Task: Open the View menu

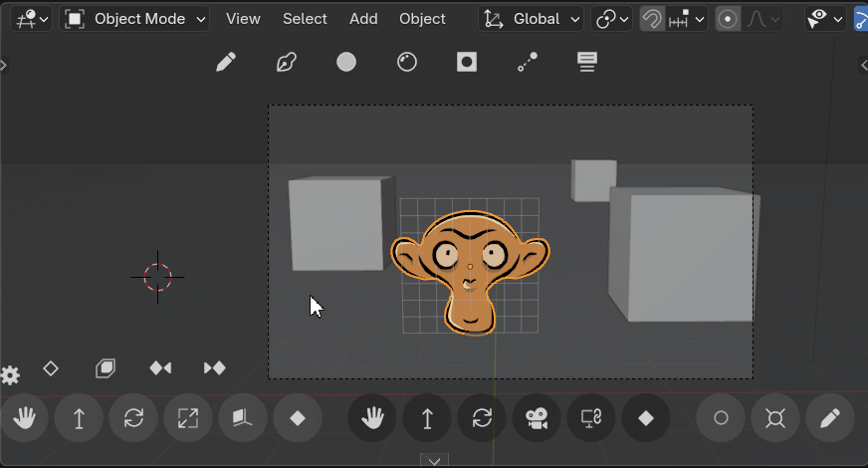Action: point(243,19)
